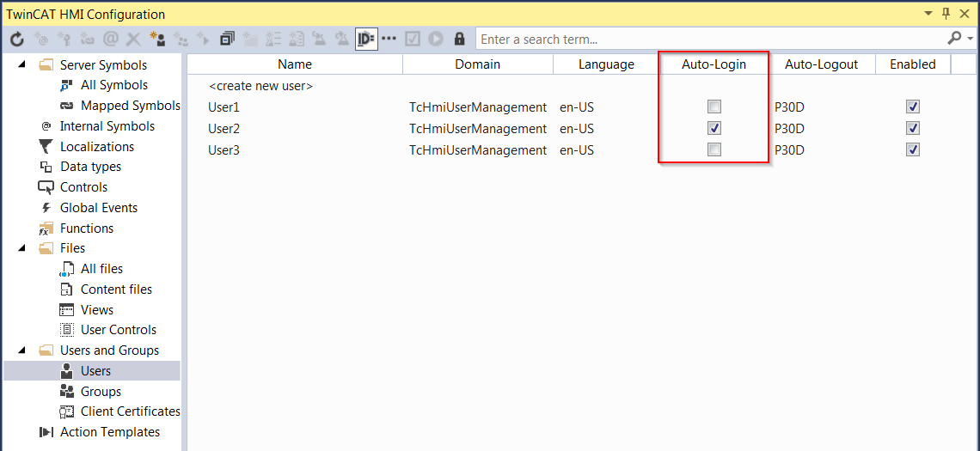Uncheck Enabled for User3

(x=912, y=149)
